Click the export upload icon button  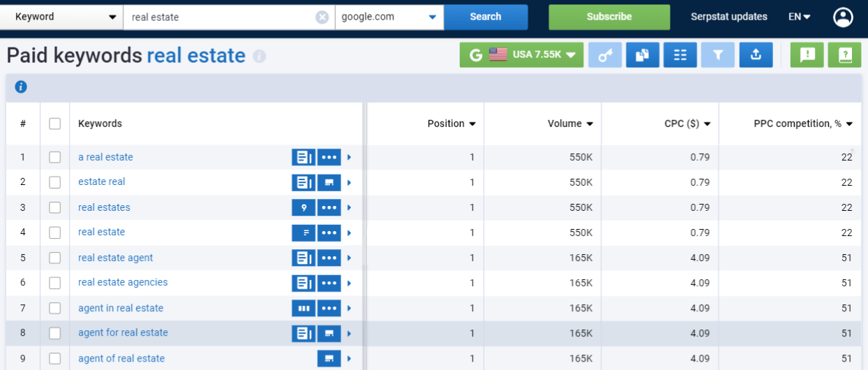pos(756,55)
